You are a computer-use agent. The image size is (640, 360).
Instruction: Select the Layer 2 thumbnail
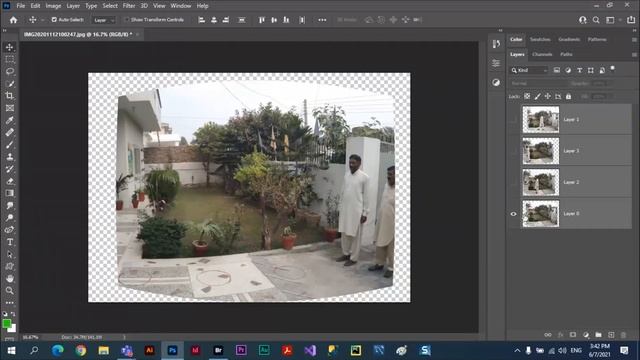click(541, 182)
